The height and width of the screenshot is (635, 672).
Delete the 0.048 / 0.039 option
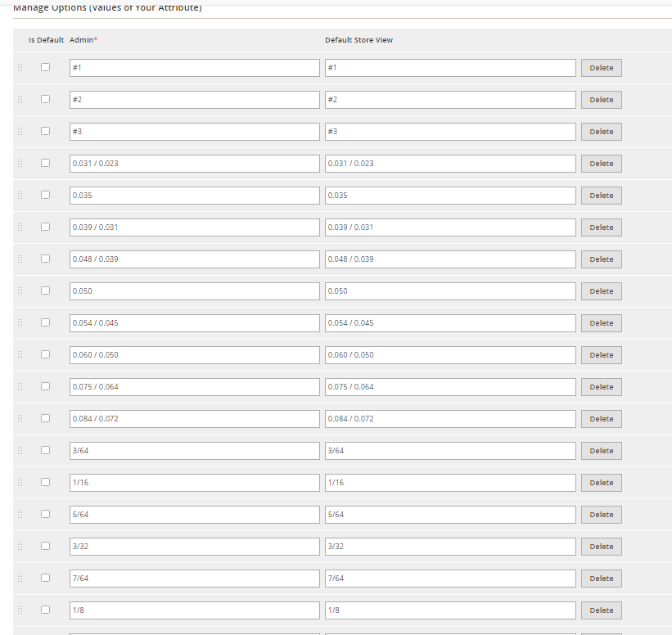pos(601,259)
